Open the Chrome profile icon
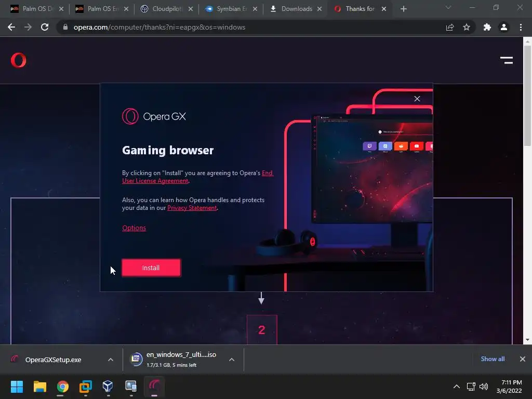The image size is (532, 399). [x=504, y=27]
